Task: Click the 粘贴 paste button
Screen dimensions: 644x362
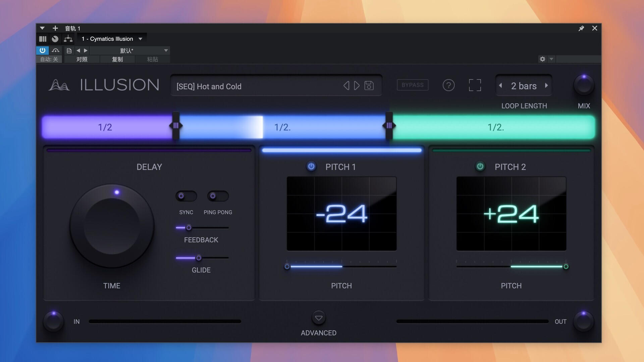Action: tap(153, 59)
